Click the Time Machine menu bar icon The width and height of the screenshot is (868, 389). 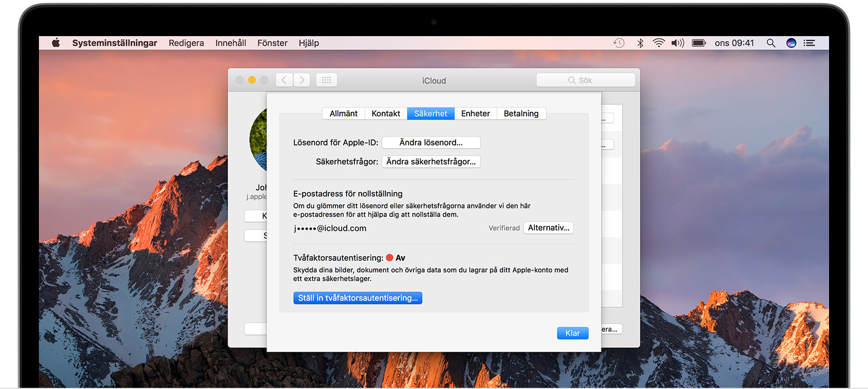pos(619,43)
